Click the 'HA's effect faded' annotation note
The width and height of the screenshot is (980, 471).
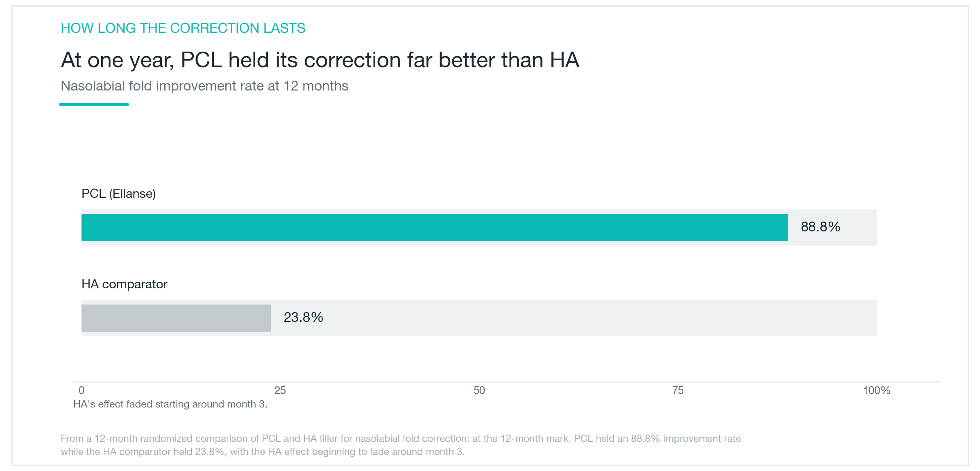coord(170,404)
